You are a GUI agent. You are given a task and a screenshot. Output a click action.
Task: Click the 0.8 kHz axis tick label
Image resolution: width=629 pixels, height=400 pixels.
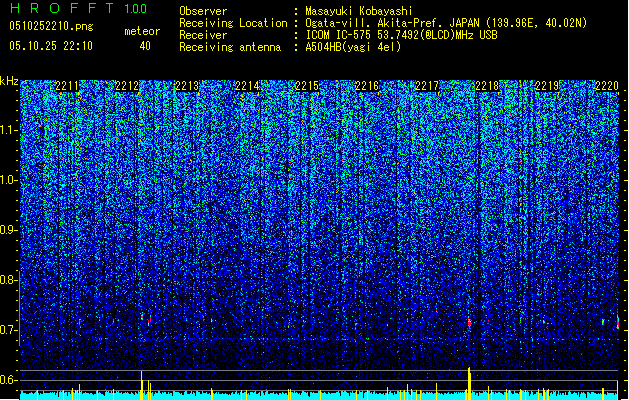[x=8, y=280]
